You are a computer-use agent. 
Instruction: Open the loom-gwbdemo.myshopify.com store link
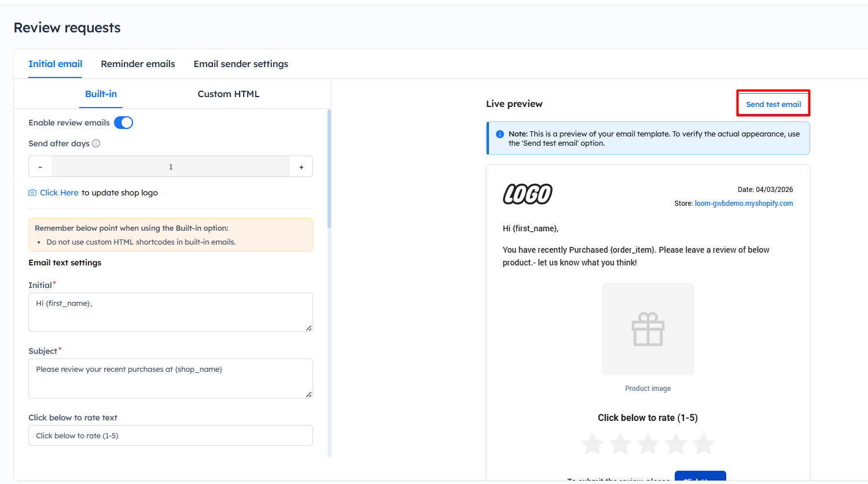[x=744, y=204]
